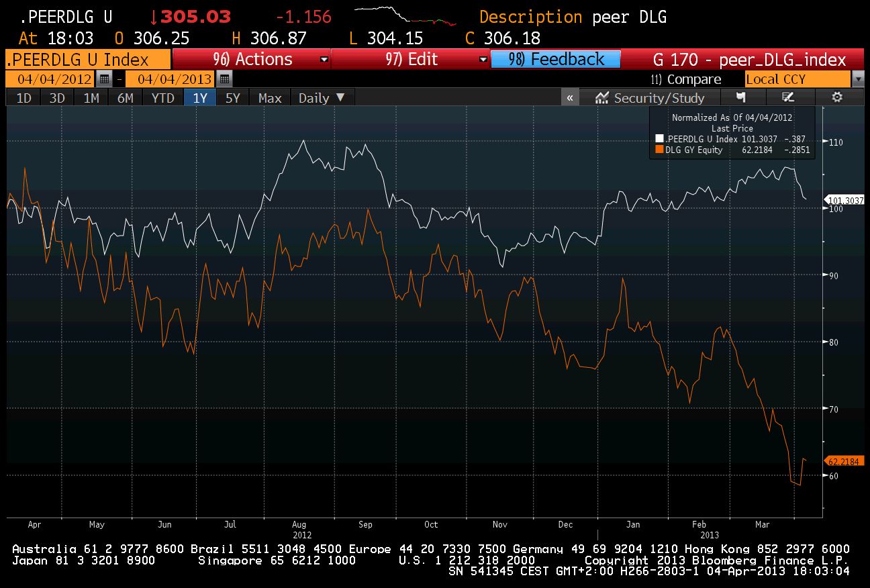870x588 pixels.
Task: Select the 1Y range tab
Action: click(x=200, y=98)
